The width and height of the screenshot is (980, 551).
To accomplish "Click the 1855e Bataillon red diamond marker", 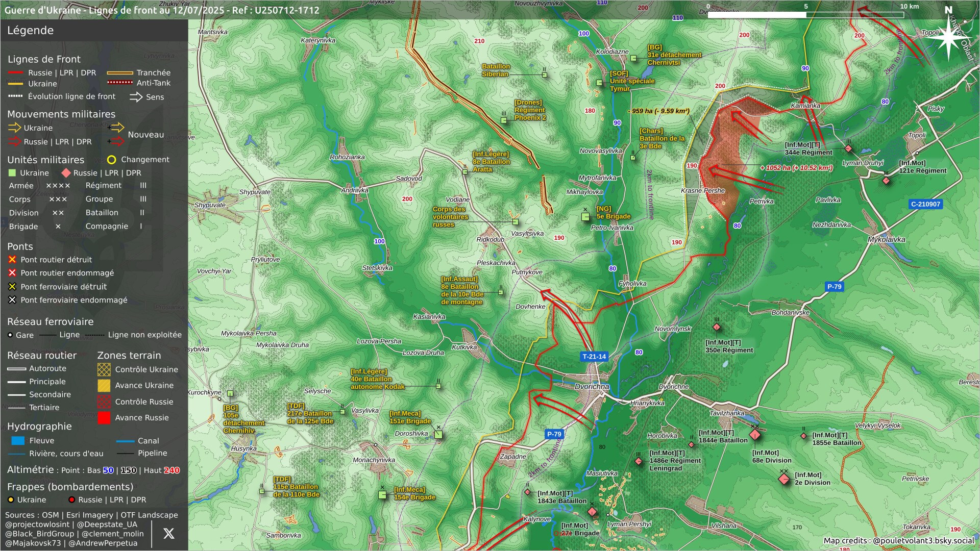I will 803,436.
